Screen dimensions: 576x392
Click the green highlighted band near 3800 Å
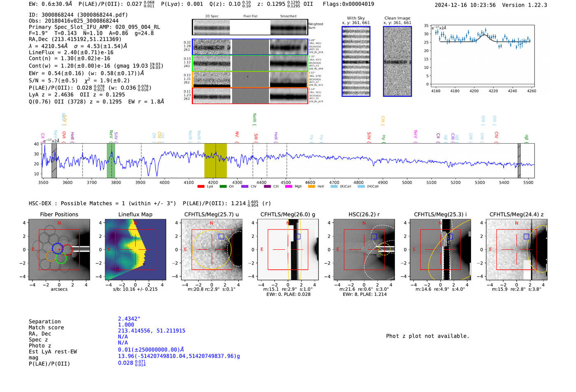[x=111, y=160]
